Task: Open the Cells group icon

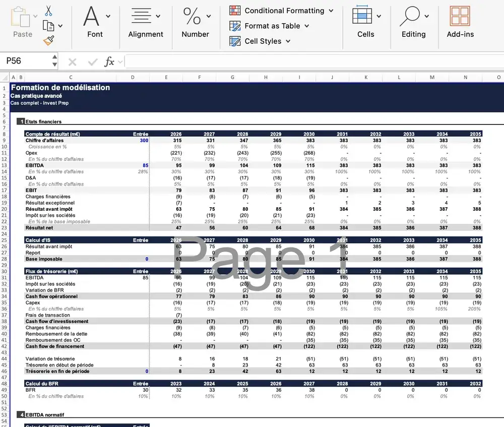Action: point(362,15)
